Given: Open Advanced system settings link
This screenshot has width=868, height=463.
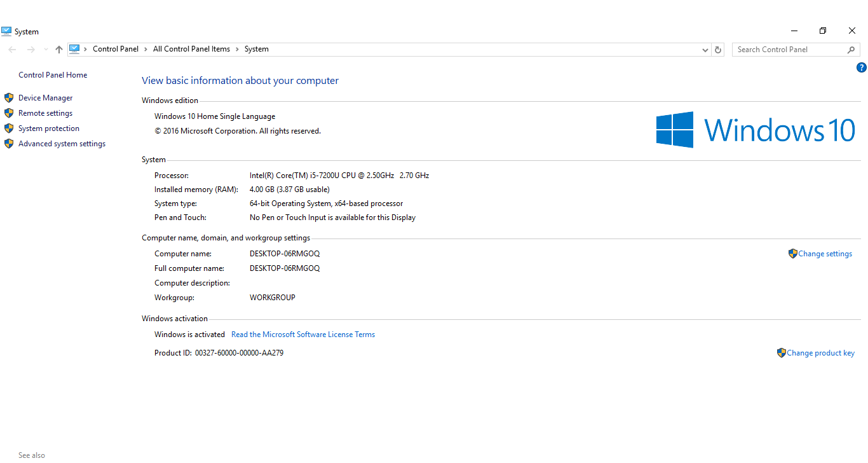Looking at the screenshot, I should (x=62, y=144).
